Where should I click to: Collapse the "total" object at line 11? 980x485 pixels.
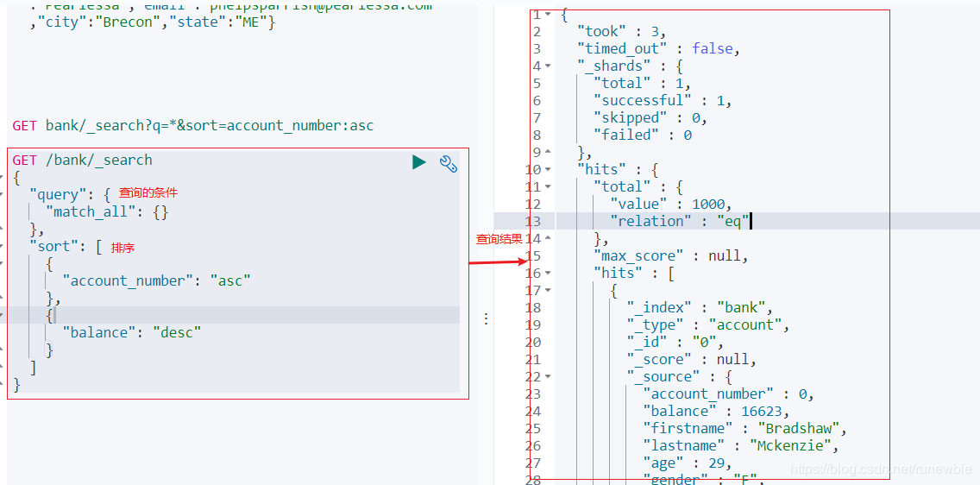coord(548,186)
